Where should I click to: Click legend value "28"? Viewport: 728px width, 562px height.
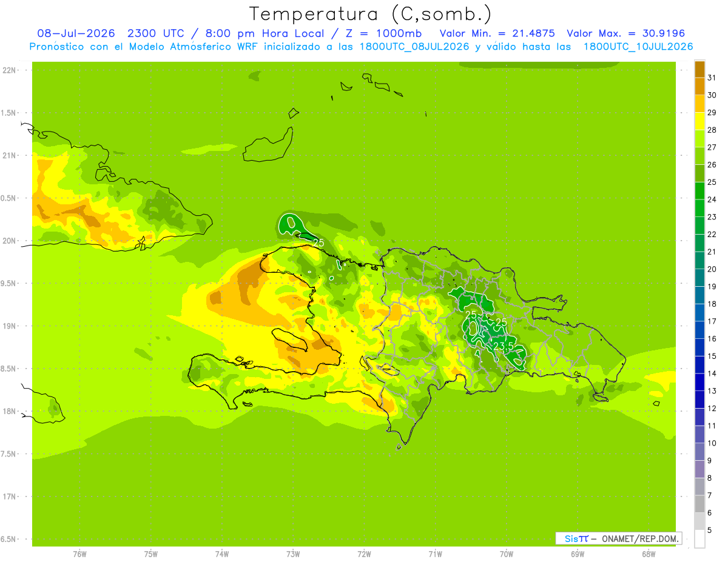point(712,130)
